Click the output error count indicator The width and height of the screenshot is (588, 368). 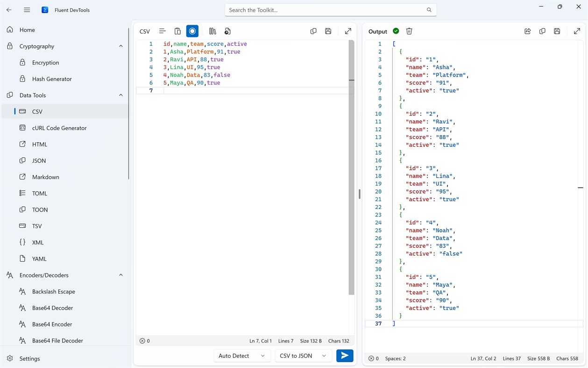(x=374, y=359)
